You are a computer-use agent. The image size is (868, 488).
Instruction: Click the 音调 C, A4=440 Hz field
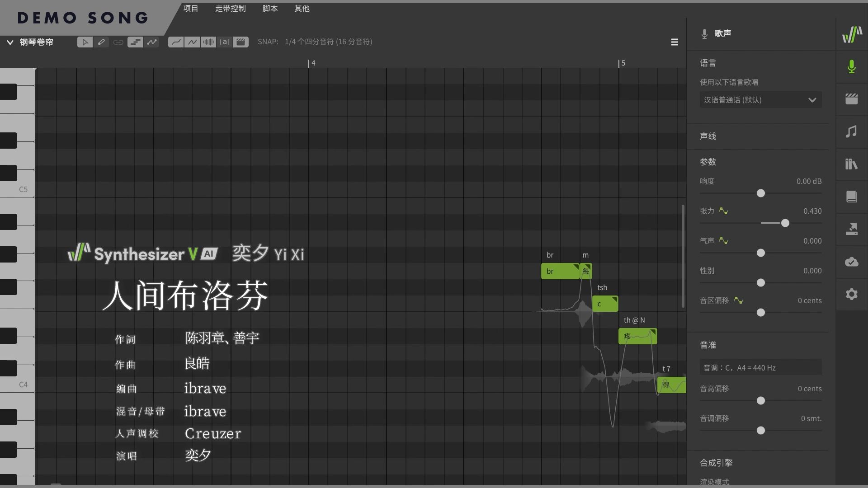coord(760,367)
